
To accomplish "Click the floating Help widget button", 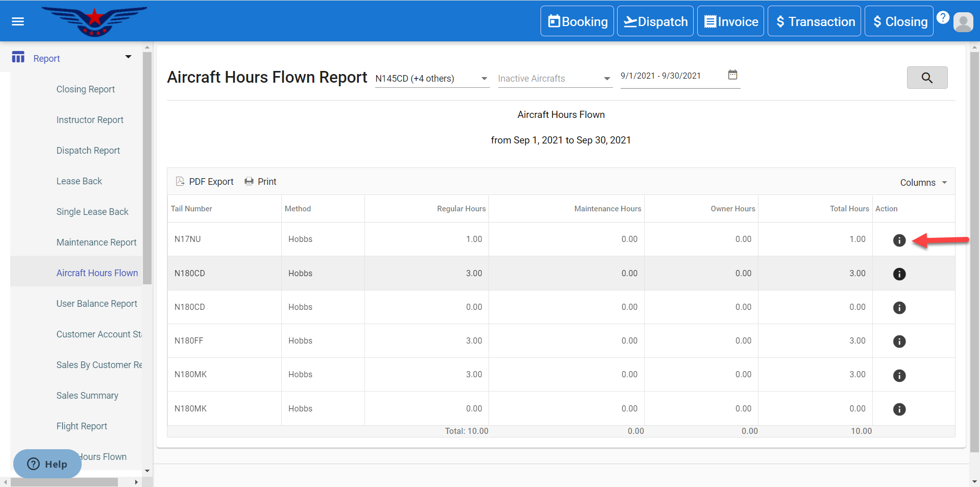I will [x=47, y=464].
